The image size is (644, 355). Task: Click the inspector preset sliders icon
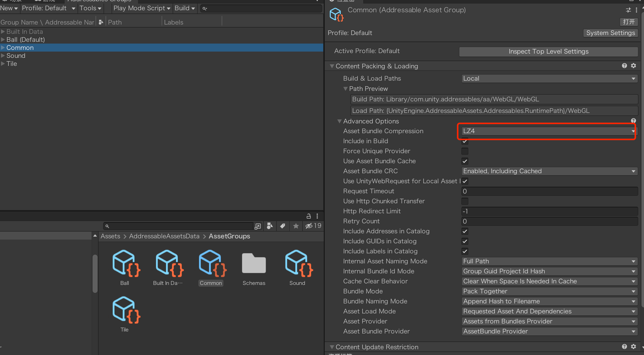pos(628,10)
